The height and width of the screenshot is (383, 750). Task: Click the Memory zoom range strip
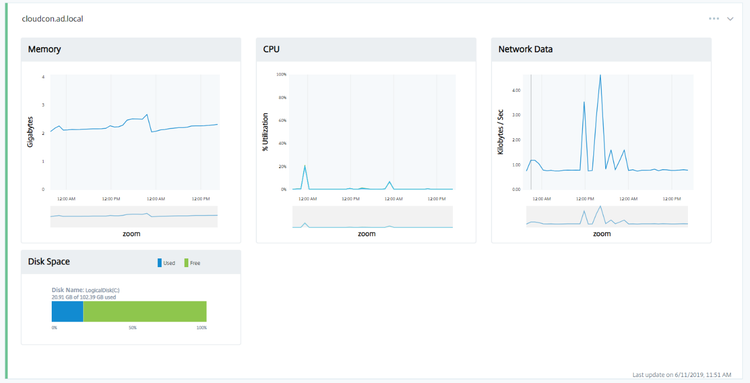[x=134, y=217]
